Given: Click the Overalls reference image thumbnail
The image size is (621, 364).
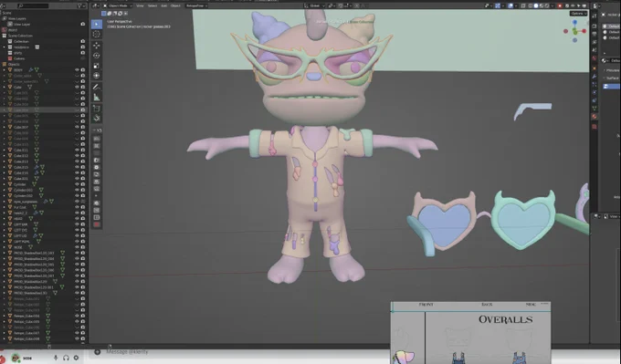Looking at the screenshot, I should coord(470,333).
